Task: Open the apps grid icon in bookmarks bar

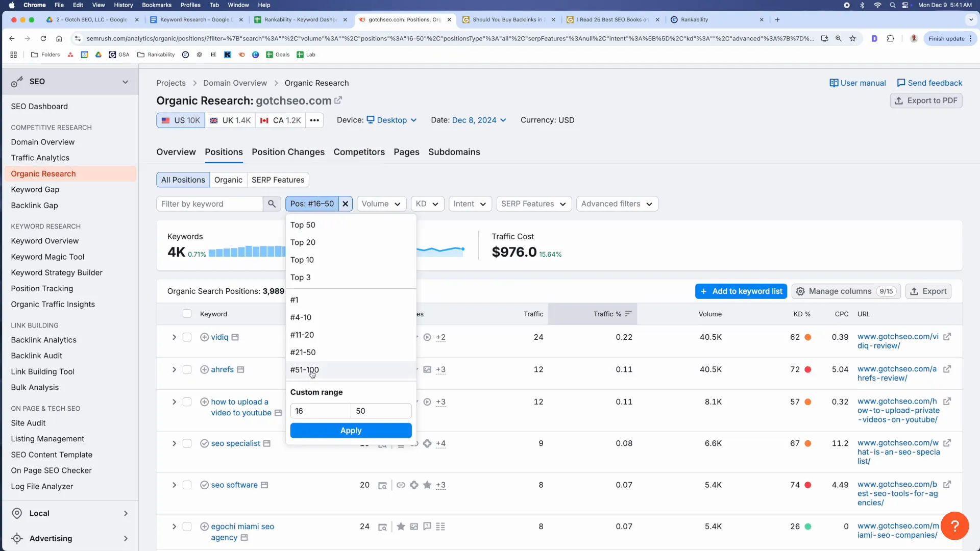Action: coord(14,55)
